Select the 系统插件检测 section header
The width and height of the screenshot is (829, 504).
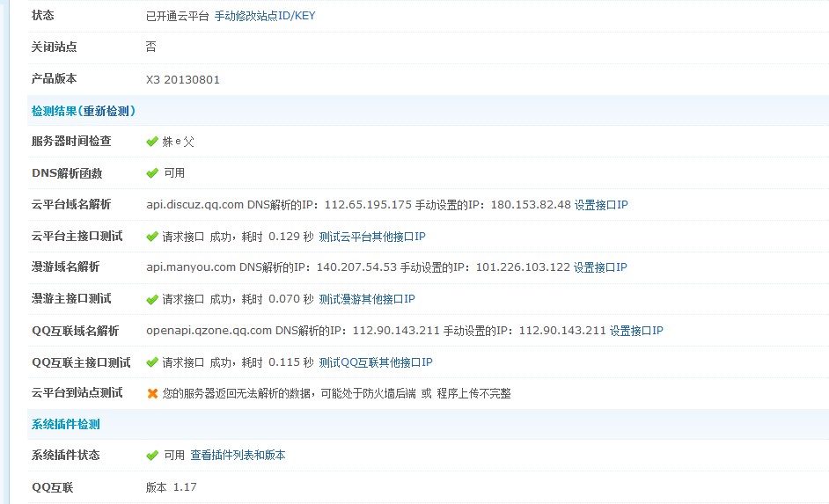(65, 424)
